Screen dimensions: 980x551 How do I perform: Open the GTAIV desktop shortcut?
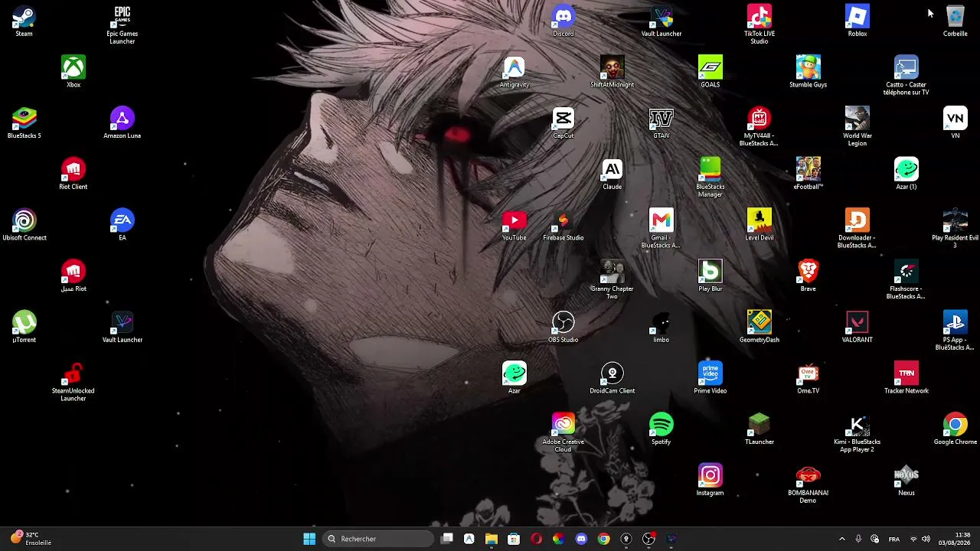(x=661, y=123)
